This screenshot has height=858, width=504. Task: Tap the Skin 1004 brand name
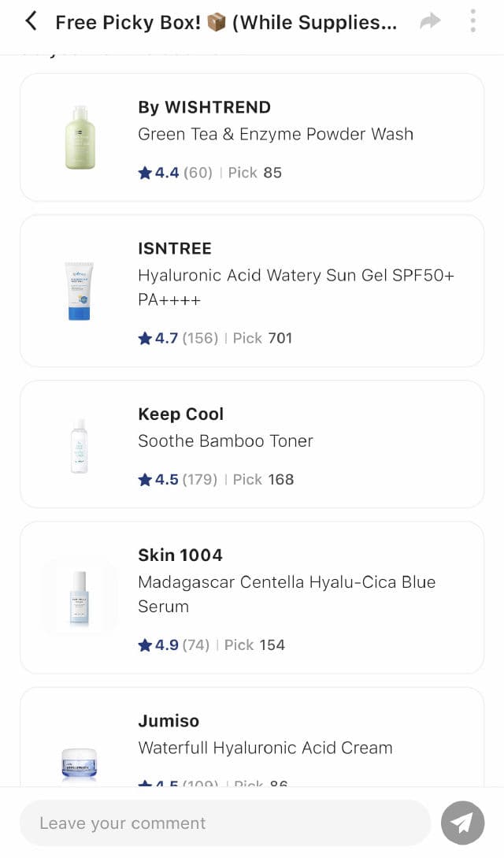[x=180, y=555]
